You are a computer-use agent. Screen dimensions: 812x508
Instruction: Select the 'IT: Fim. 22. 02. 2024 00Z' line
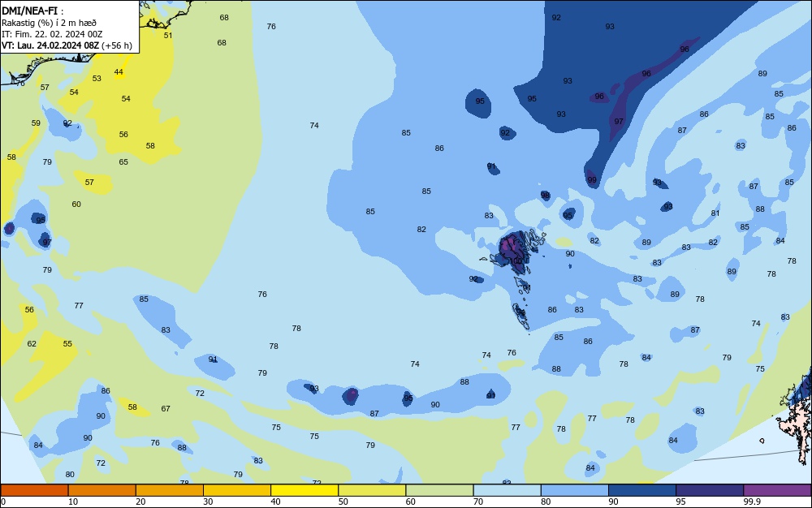point(52,34)
